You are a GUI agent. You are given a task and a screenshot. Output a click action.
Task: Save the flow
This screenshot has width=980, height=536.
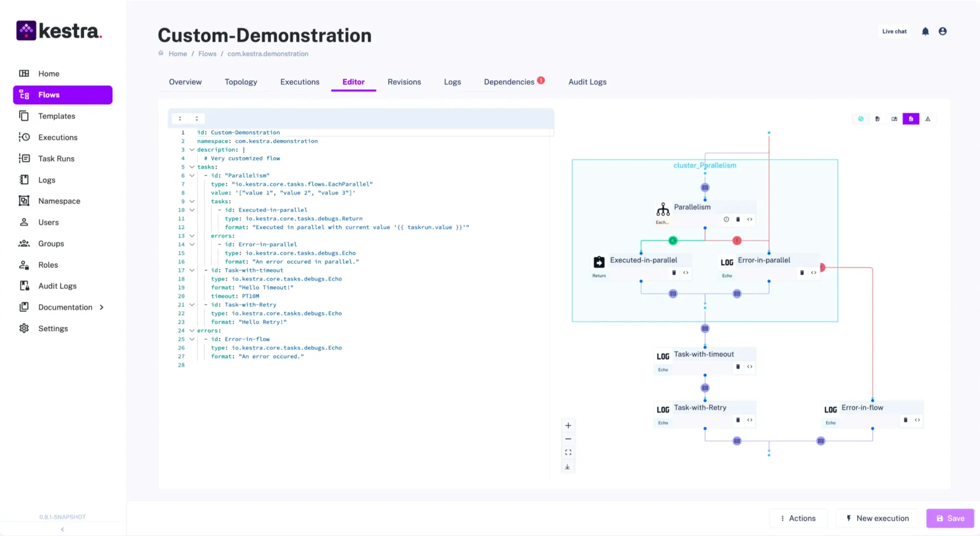tap(950, 518)
